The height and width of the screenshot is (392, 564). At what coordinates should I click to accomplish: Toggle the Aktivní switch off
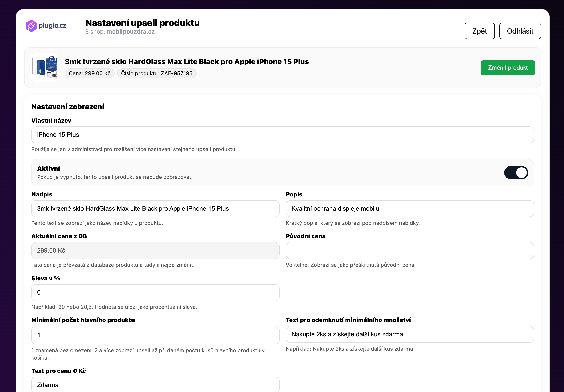pos(516,173)
